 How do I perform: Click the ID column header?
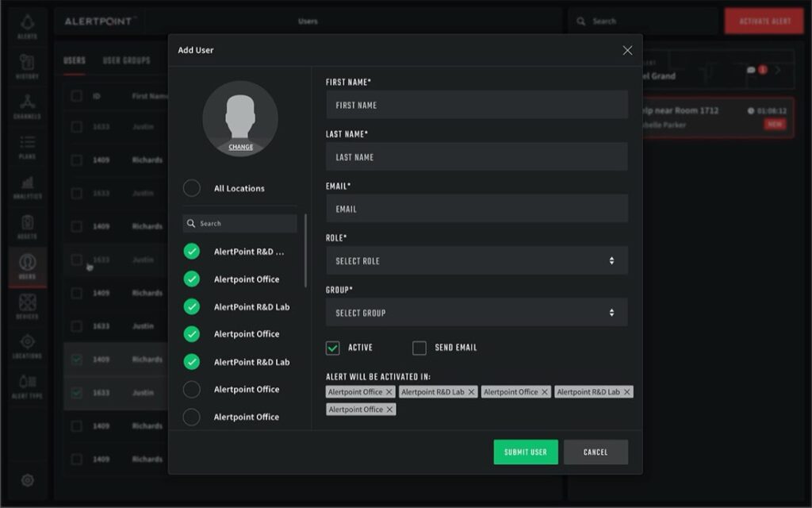pos(96,96)
